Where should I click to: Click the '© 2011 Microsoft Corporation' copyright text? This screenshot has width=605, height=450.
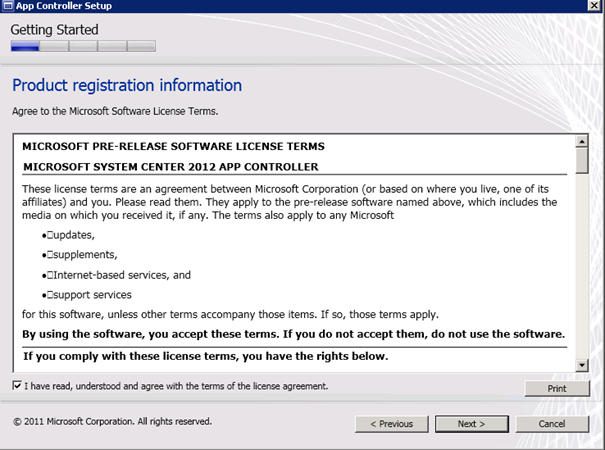pos(112,421)
